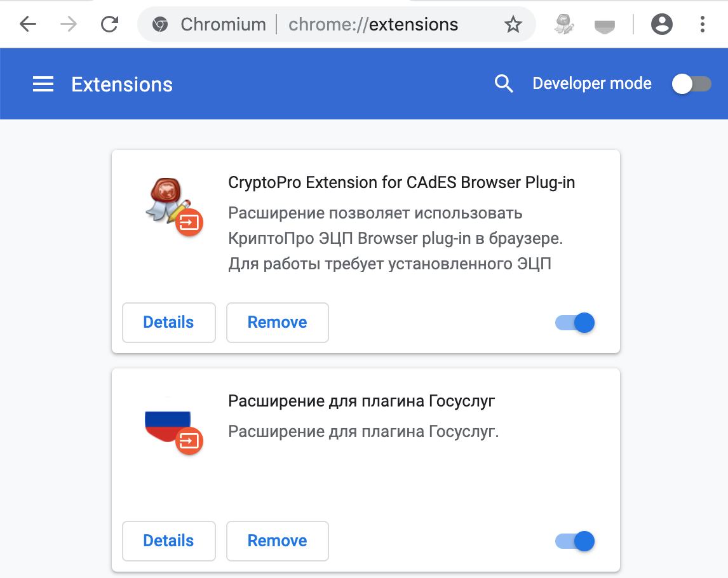Remove the Госуслуг plugin extension

[277, 541]
